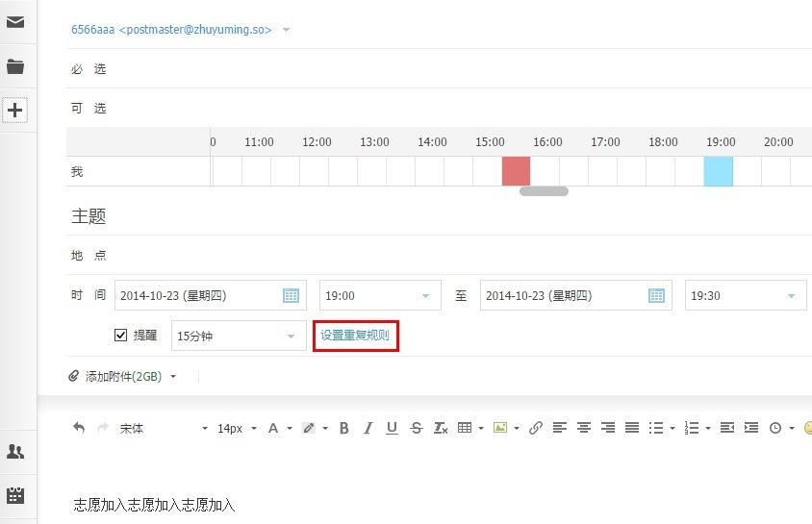812x524 pixels.
Task: Open the contacts icon in the sidebar
Action: (x=15, y=452)
